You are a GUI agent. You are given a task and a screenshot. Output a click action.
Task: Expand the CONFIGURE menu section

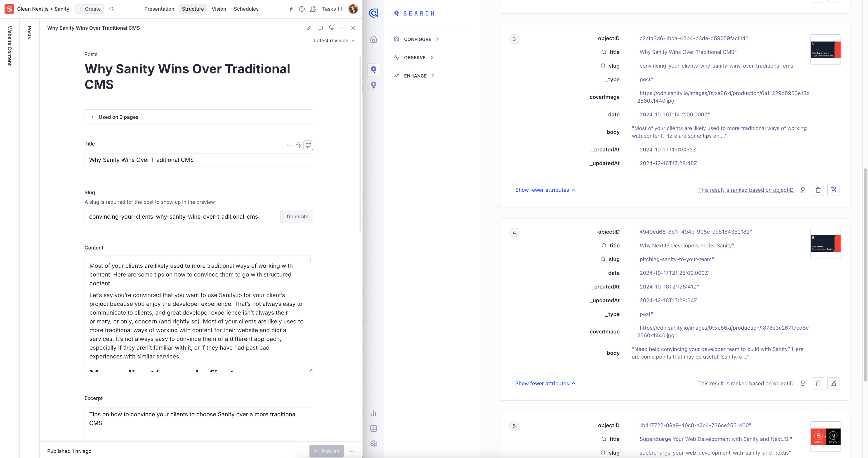(x=417, y=39)
